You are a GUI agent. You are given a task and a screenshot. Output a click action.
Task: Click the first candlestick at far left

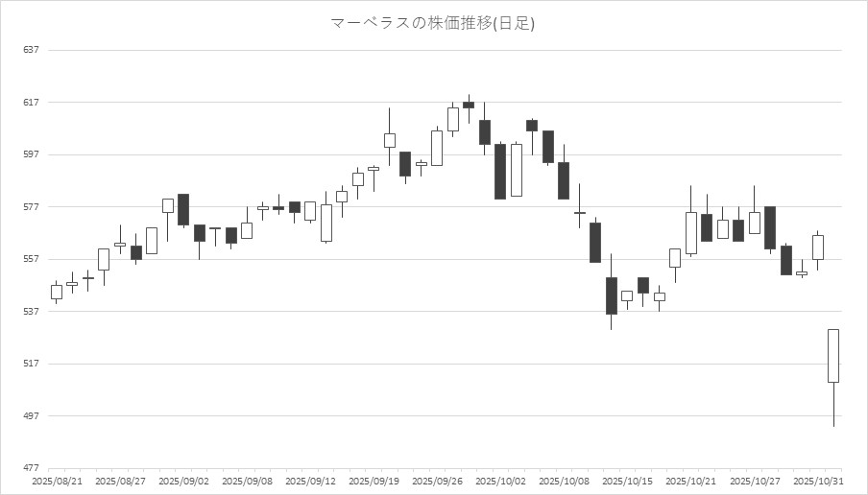point(57,292)
